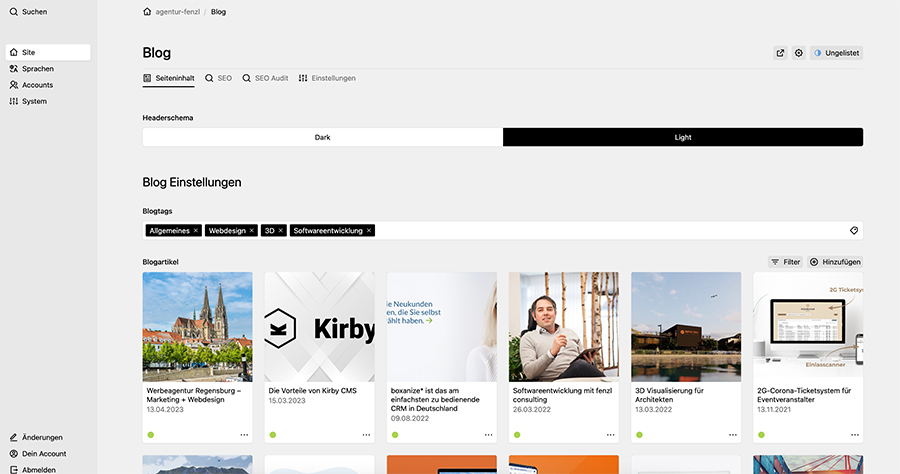This screenshot has height=474, width=900.
Task: Toggle status dot of 3D Visualisierung article
Action: tap(639, 435)
